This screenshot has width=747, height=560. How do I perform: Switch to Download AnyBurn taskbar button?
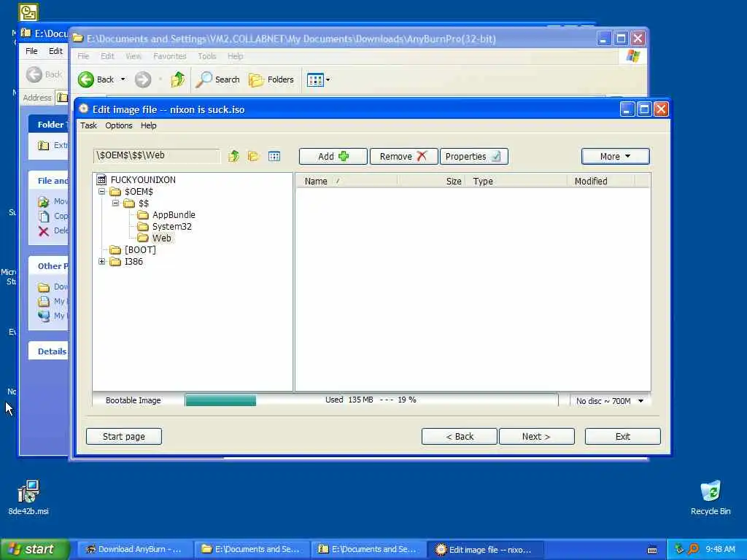click(134, 550)
